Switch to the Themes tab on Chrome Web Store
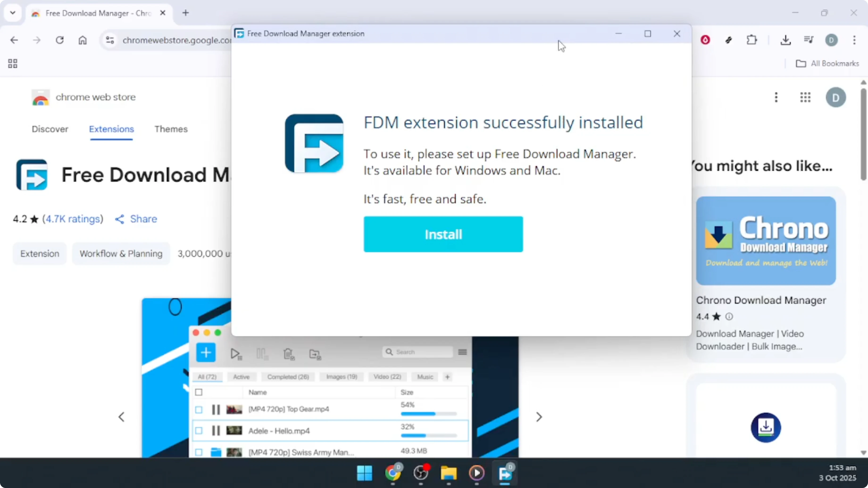 pyautogui.click(x=171, y=129)
